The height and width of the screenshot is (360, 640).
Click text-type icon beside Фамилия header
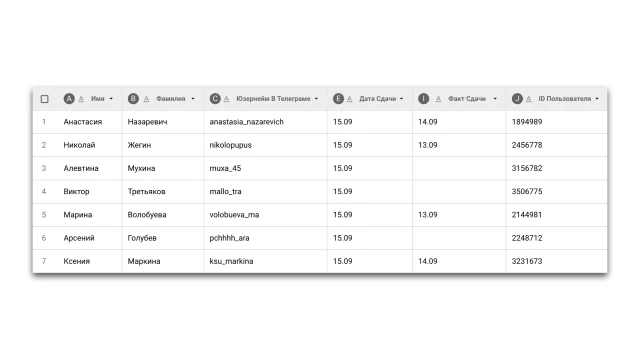click(x=146, y=99)
